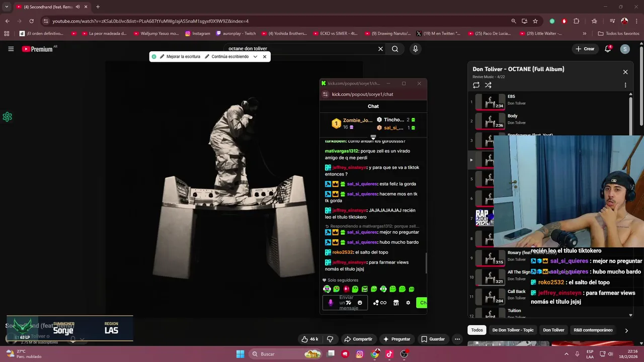Click Continúa escribiendo suggestion

tap(226, 57)
